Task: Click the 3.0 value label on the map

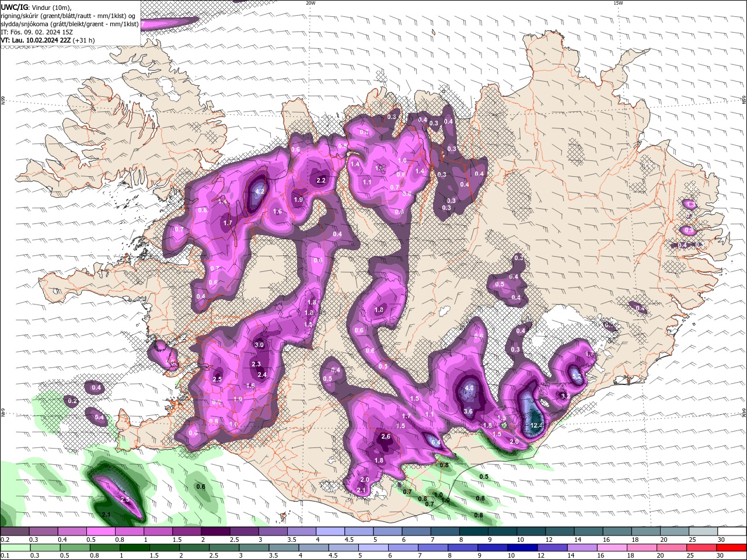Action: pyautogui.click(x=259, y=345)
